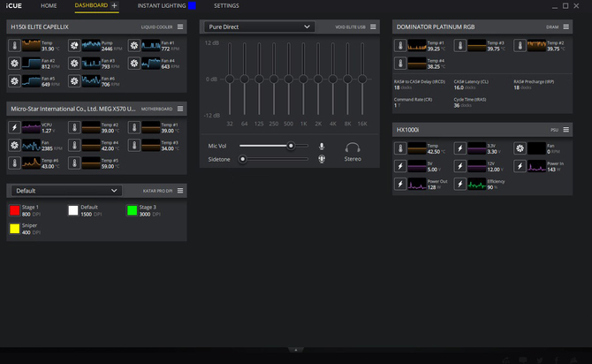Open the VOID ELITE USB panel menu
592x364 pixels.
point(373,27)
